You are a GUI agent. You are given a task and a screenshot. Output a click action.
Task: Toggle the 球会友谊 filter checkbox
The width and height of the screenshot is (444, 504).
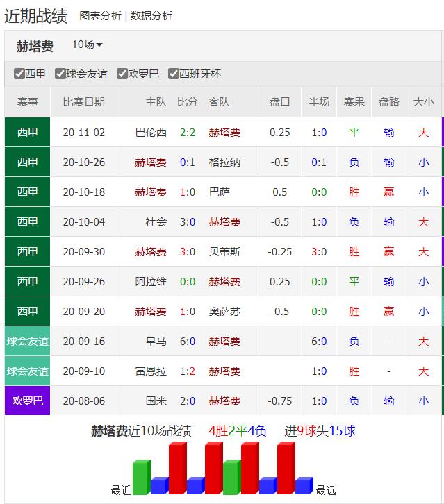pyautogui.click(x=61, y=74)
